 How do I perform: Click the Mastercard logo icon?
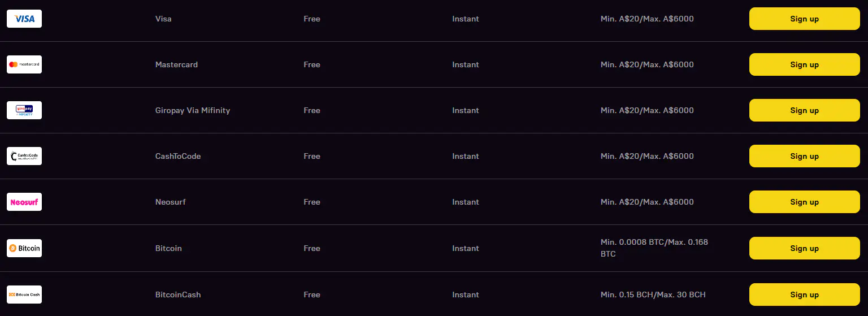[x=24, y=64]
